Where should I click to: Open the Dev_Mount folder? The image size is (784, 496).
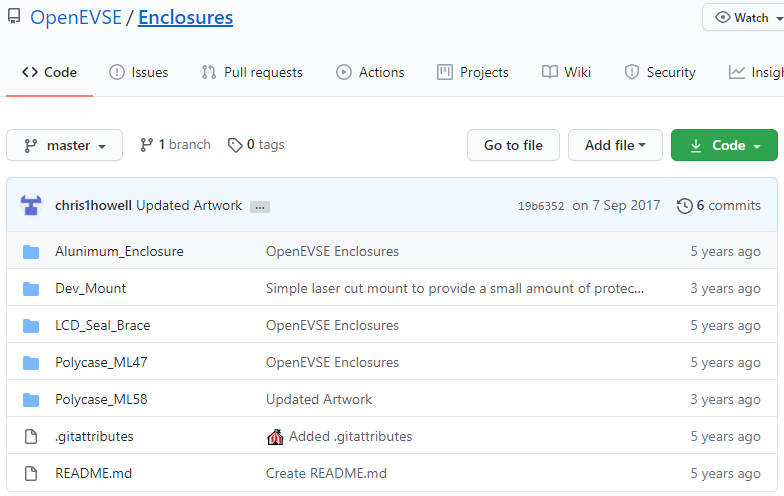coord(90,288)
